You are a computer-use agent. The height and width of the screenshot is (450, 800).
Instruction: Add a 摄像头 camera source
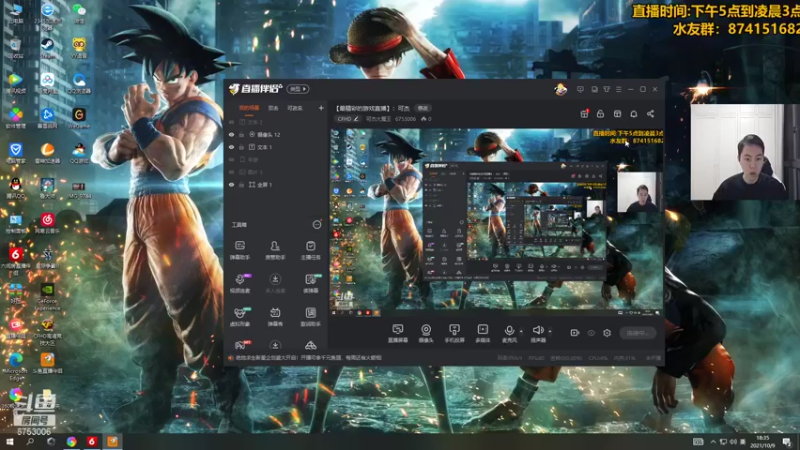click(426, 333)
